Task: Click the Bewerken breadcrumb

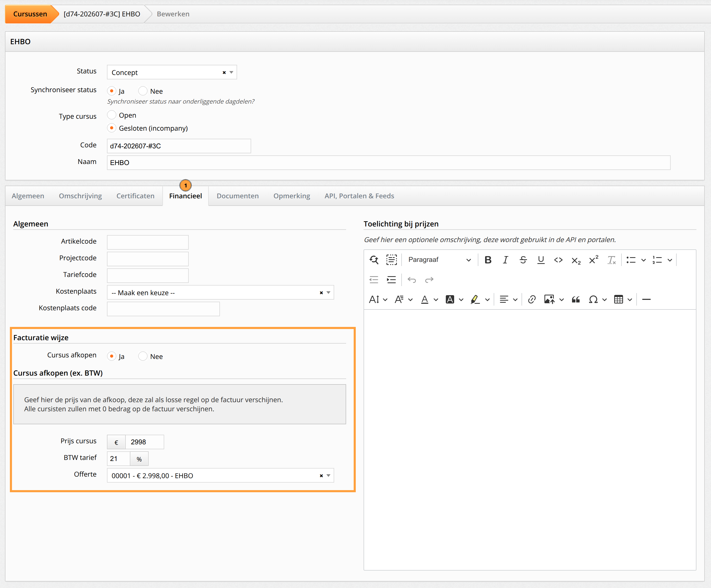Action: (173, 14)
